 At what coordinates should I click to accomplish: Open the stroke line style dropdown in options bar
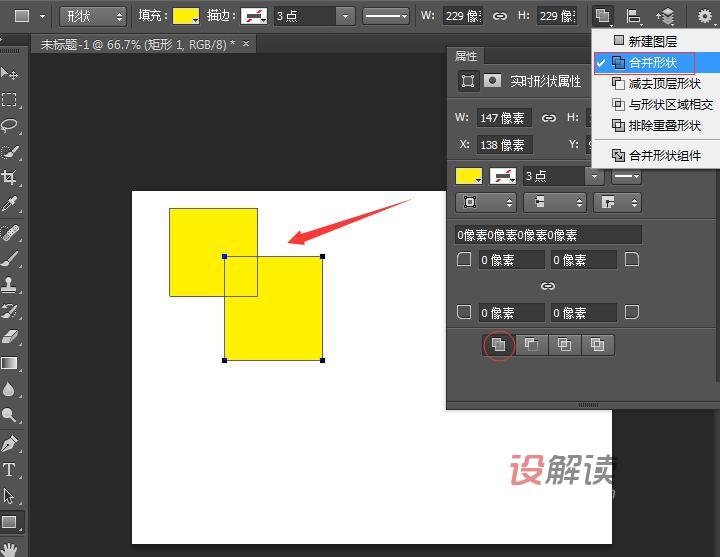386,16
